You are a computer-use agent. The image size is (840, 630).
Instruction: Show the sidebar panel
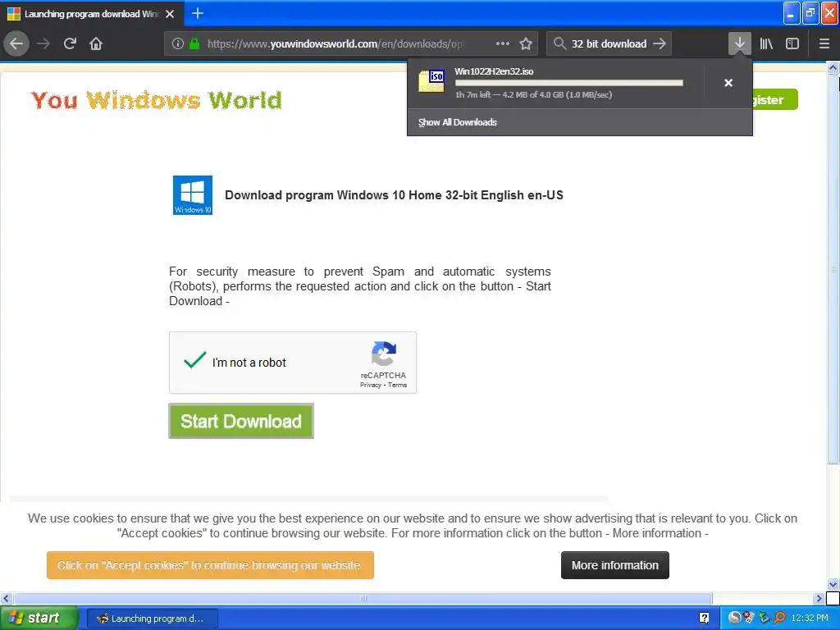pyautogui.click(x=792, y=43)
